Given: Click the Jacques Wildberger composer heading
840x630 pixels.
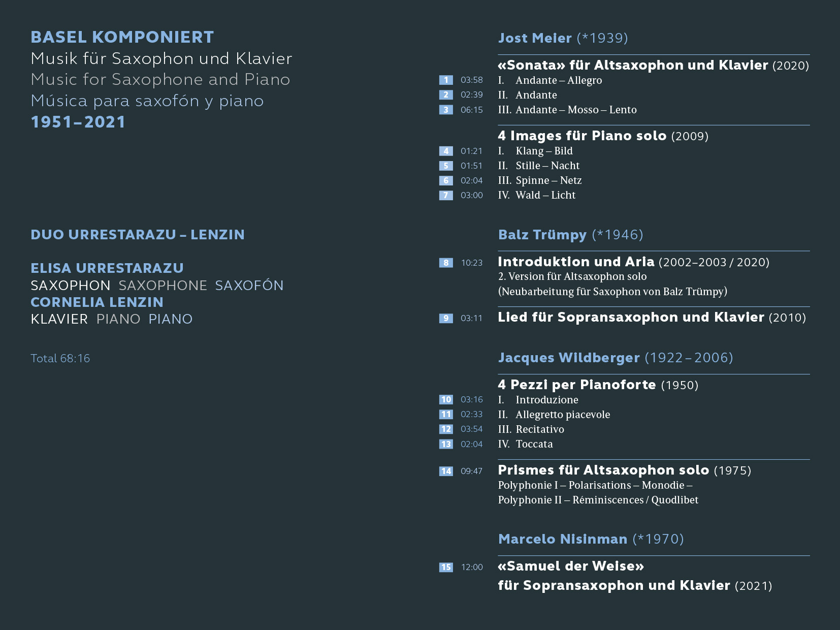Looking at the screenshot, I should coord(615,358).
